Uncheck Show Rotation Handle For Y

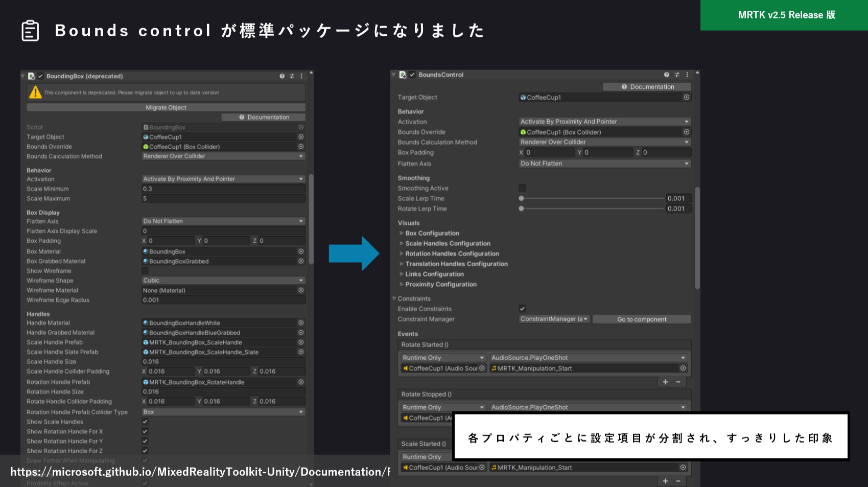coord(145,442)
